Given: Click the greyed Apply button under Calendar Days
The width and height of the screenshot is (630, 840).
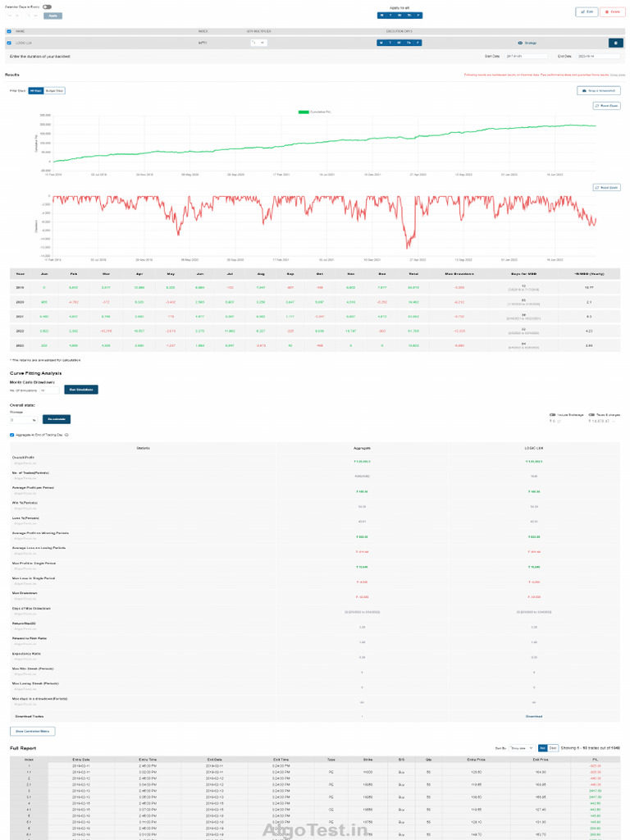Looking at the screenshot, I should coord(53,16).
